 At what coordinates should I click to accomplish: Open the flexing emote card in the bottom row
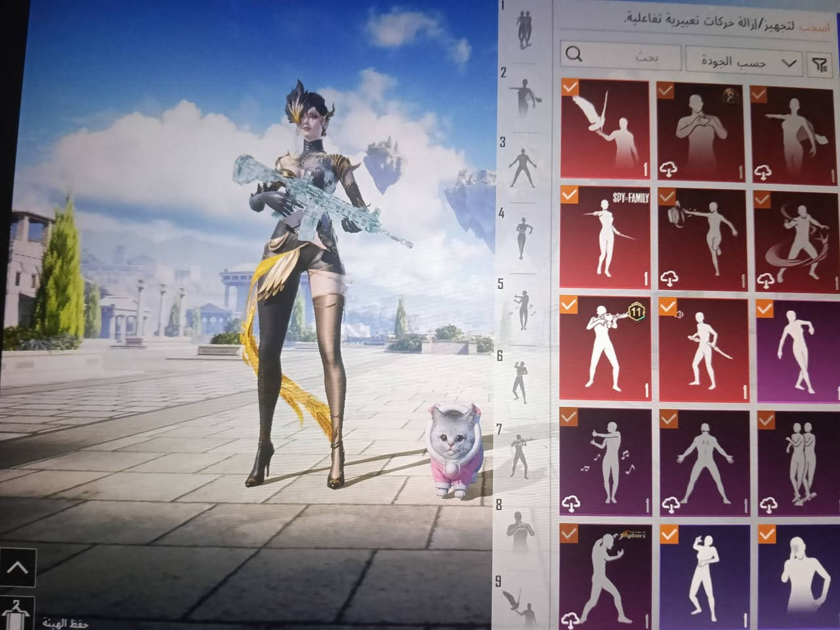pyautogui.click(x=705, y=577)
